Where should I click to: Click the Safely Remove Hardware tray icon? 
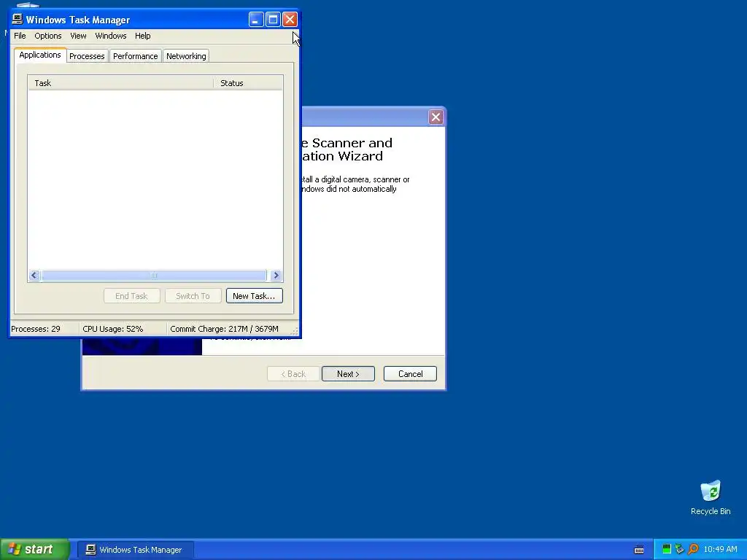[680, 550]
